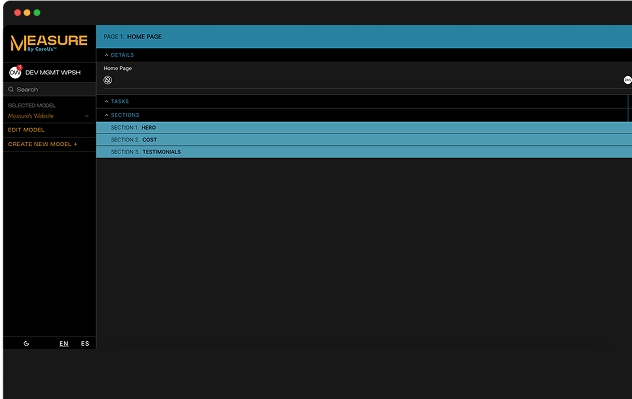
Task: Click the Measure by CoreUs logo
Action: 49,43
